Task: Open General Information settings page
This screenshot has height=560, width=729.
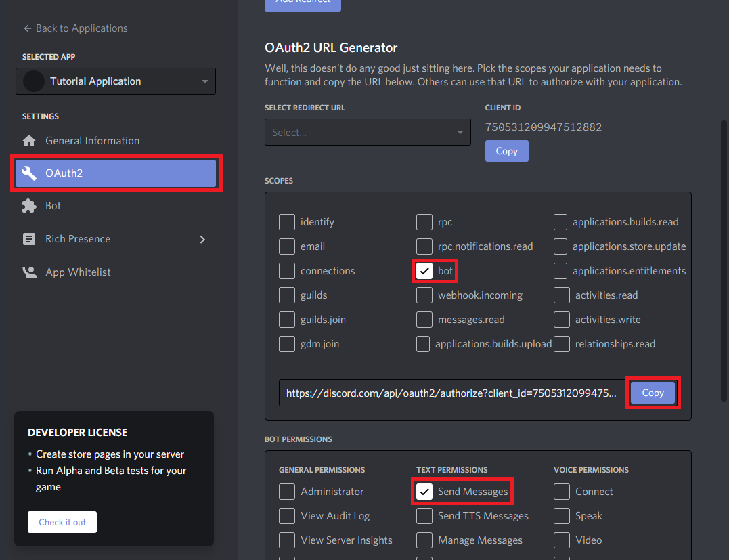Action: [x=116, y=140]
